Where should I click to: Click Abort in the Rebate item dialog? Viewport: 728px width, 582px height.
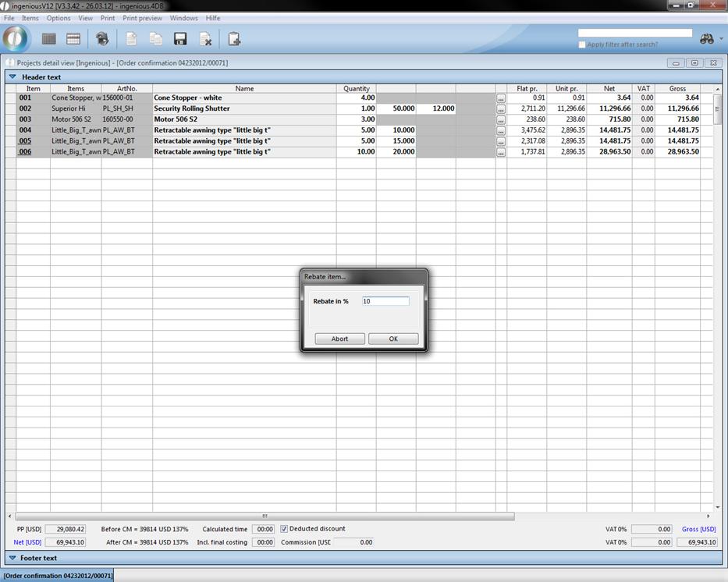tap(339, 339)
